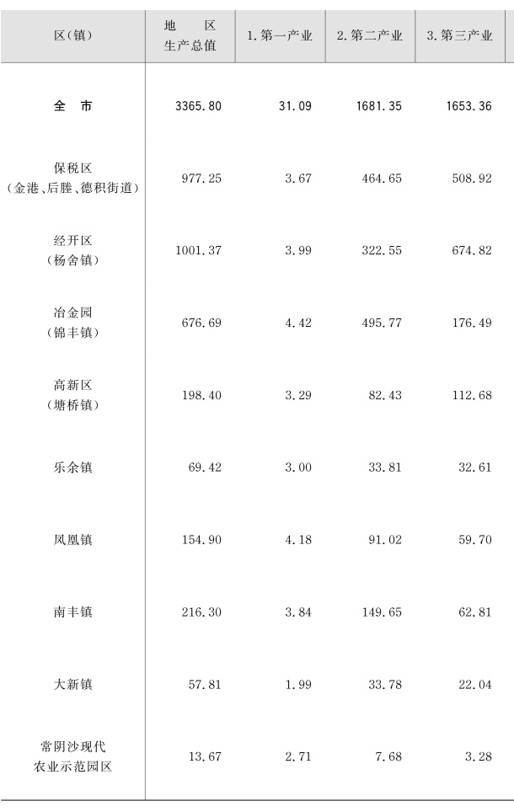Click the 冶金园 secondary industry value 495.77

click(x=378, y=323)
